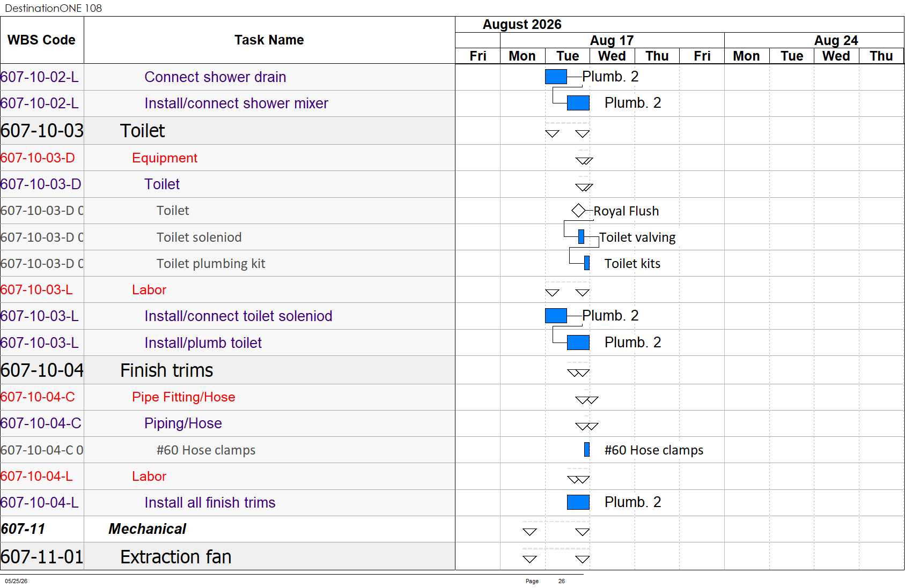This screenshot has height=588, width=905.
Task: Select the Toilet solenoid task row
Action: click(227, 237)
